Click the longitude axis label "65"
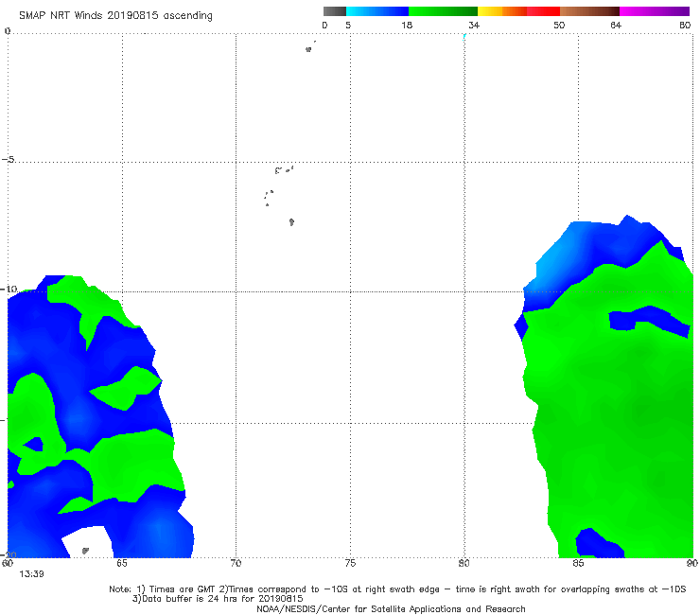The image size is (700, 615). pyautogui.click(x=122, y=563)
